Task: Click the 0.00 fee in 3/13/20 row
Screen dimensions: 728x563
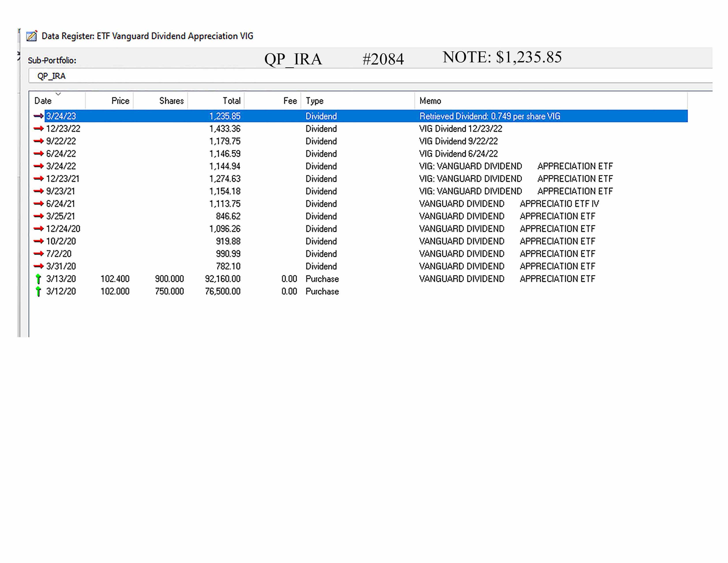Action: (289, 279)
